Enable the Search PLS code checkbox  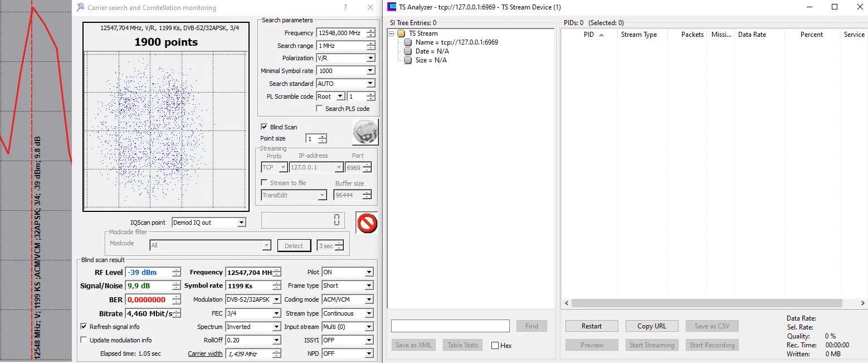(319, 109)
